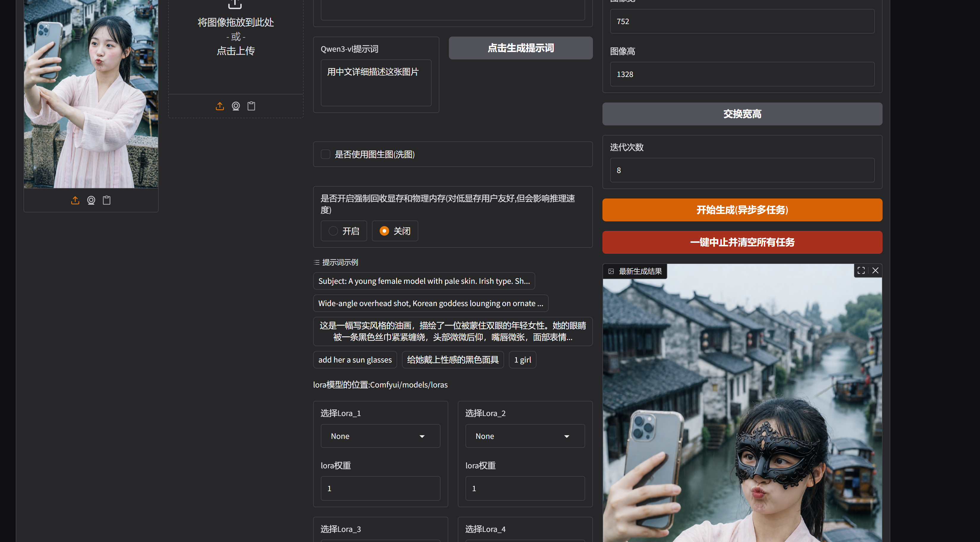Click the 选择Lora_3 label
The image size is (980, 542).
[x=341, y=529]
